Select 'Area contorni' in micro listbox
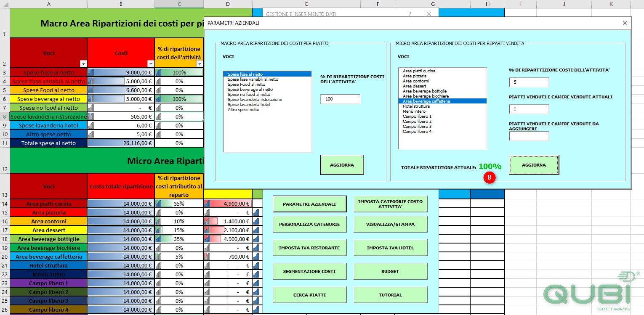The image size is (644, 315). [442, 81]
